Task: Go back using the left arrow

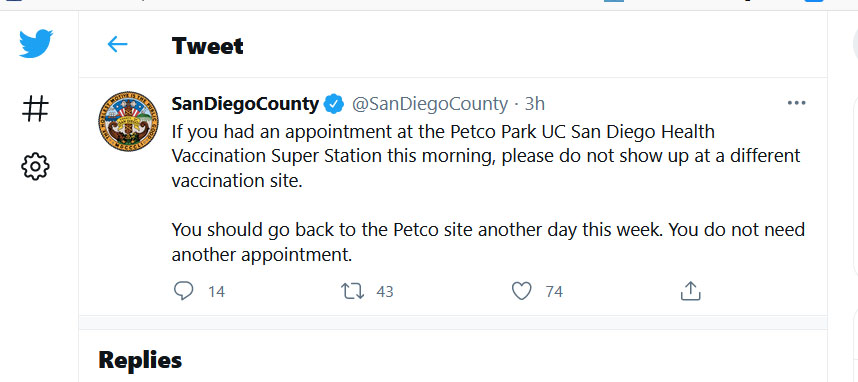Action: point(117,44)
